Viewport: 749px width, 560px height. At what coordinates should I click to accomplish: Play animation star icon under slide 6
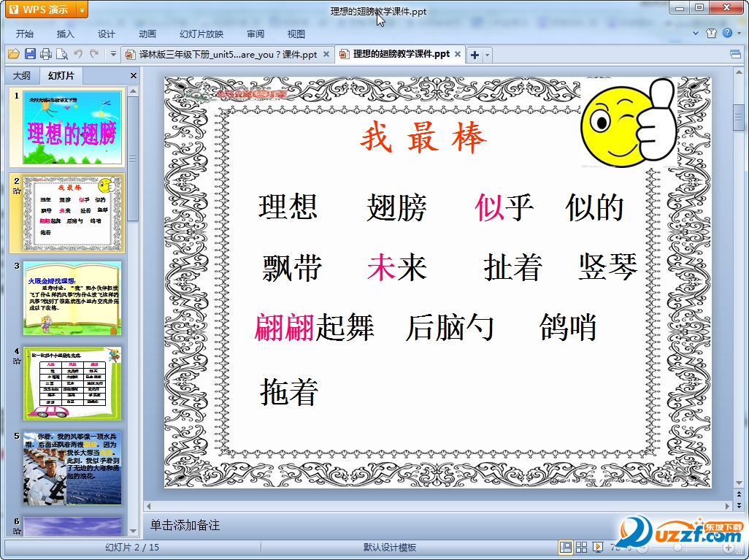pos(17,532)
